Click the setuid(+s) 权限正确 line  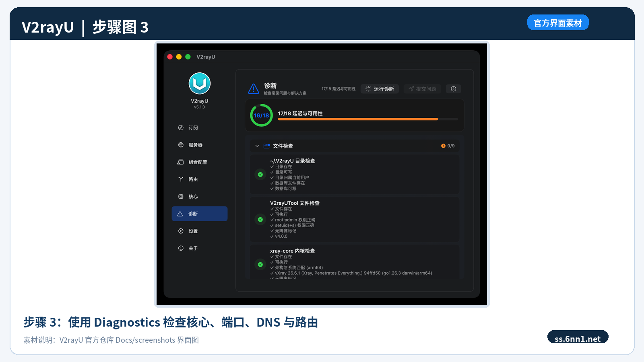[293, 225]
